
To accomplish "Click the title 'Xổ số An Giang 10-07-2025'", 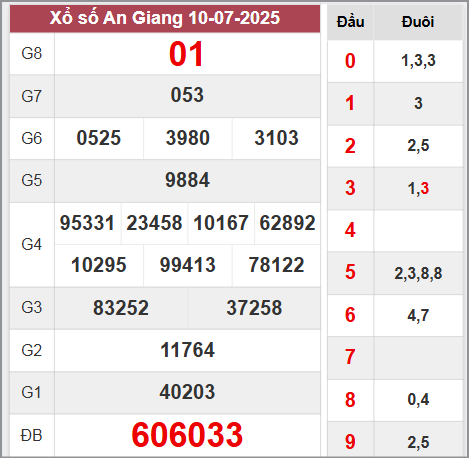I will pyautogui.click(x=165, y=18).
